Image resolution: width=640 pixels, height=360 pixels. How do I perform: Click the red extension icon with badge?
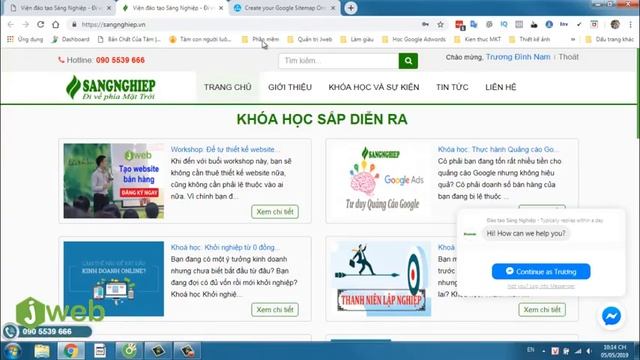[460, 25]
